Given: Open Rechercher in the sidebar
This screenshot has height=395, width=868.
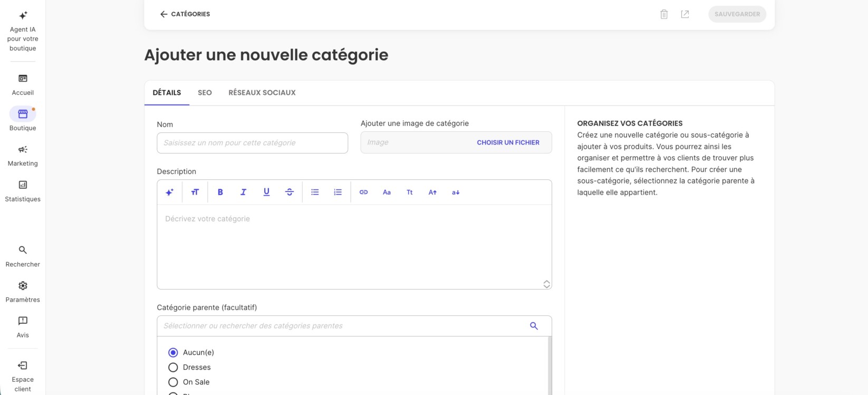Looking at the screenshot, I should pyautogui.click(x=23, y=256).
